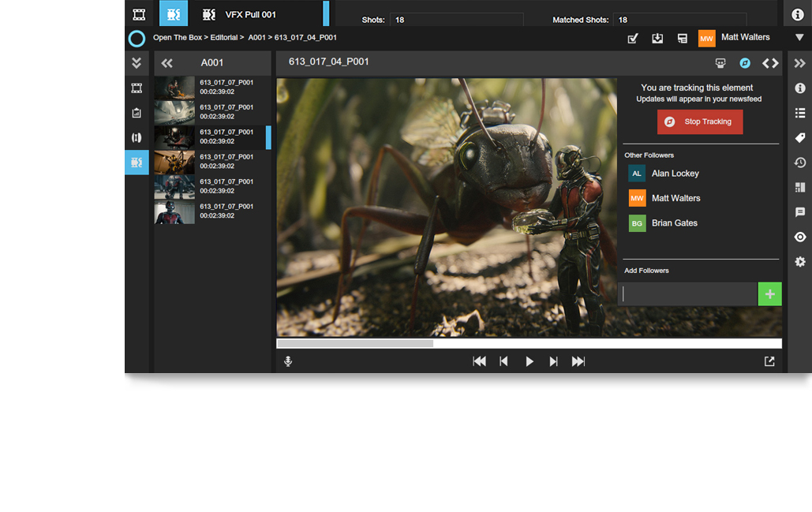Open info panel icon in right sidebar
Image resolution: width=812 pixels, height=512 pixels.
[800, 88]
